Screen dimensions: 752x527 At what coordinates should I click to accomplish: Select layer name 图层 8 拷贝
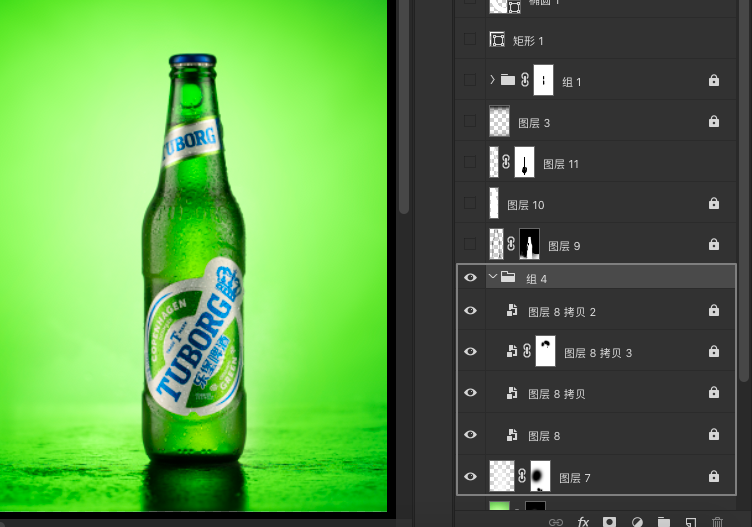[x=556, y=394]
